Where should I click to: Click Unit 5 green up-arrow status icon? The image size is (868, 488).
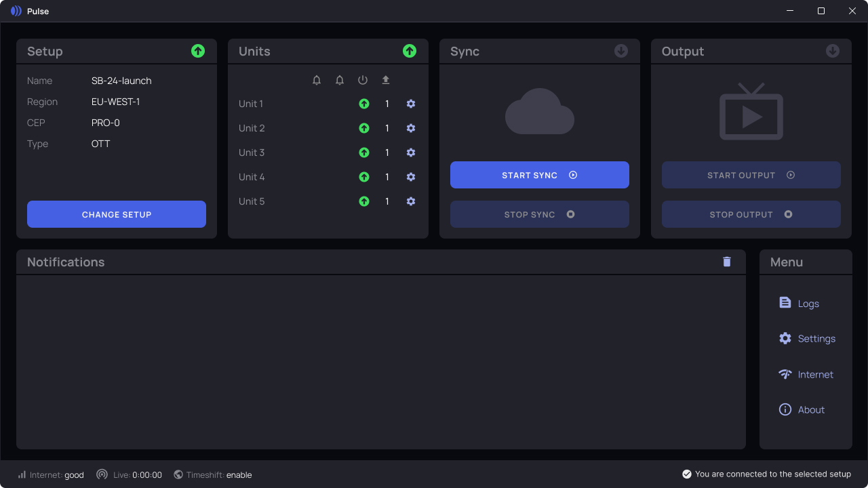point(364,201)
